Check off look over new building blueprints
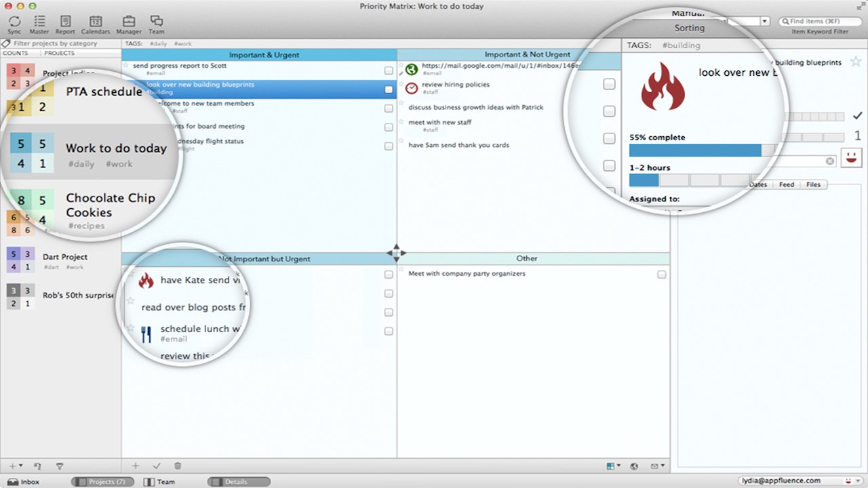 [389, 89]
